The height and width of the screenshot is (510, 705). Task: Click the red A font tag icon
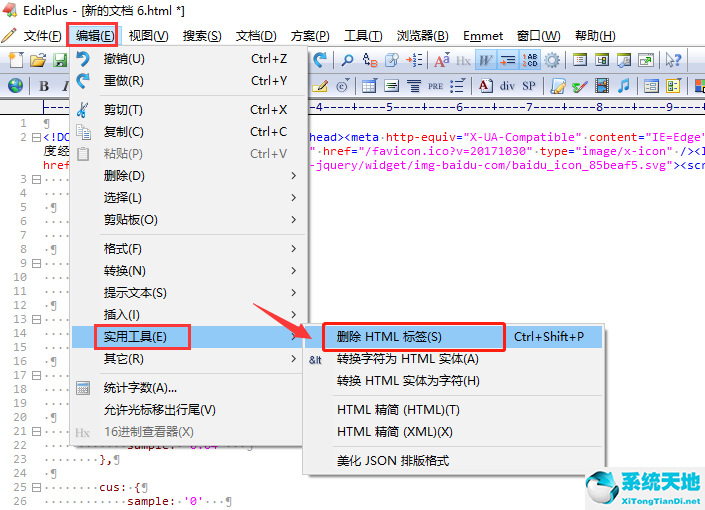pyautogui.click(x=485, y=85)
